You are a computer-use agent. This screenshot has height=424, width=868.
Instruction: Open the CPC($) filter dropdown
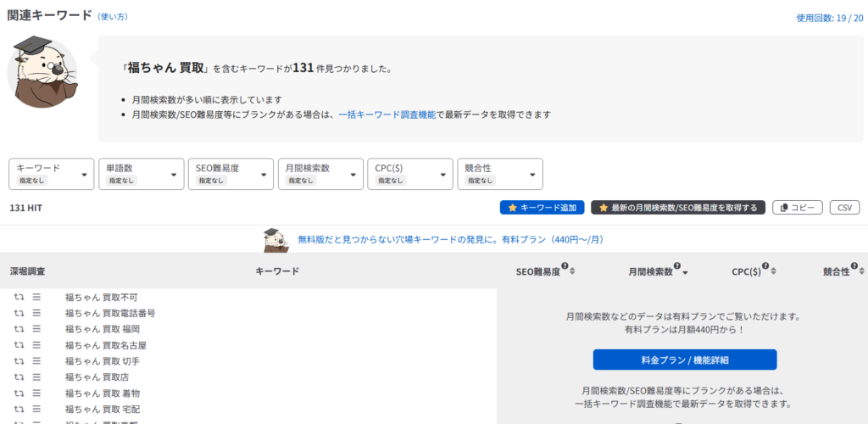410,174
